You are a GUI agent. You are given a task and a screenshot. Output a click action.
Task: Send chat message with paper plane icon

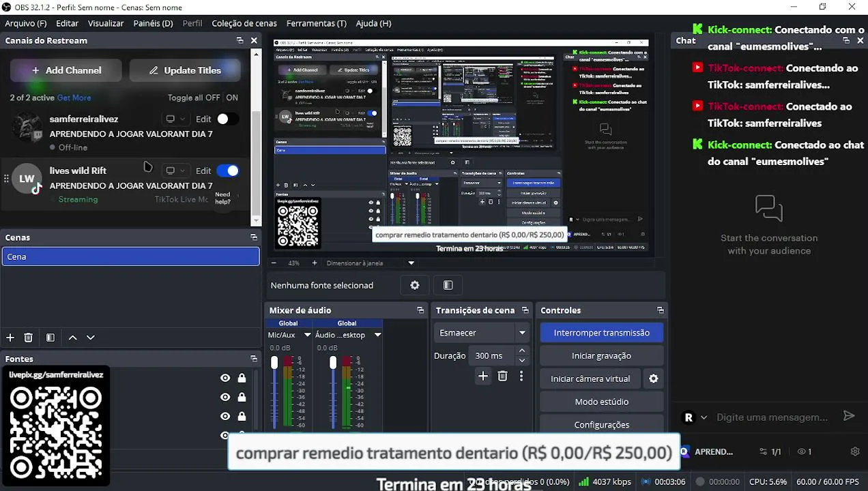click(x=849, y=416)
